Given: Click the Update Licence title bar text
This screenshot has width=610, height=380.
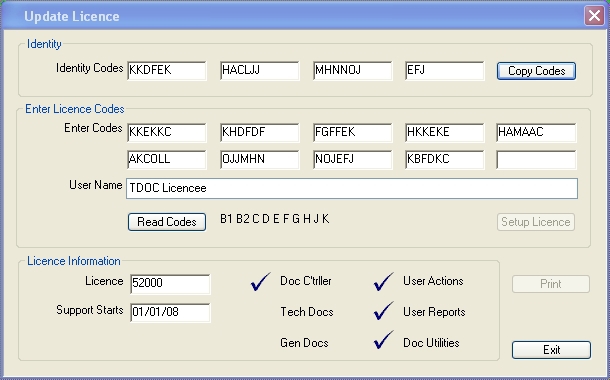Looking at the screenshot, I should point(72,16).
